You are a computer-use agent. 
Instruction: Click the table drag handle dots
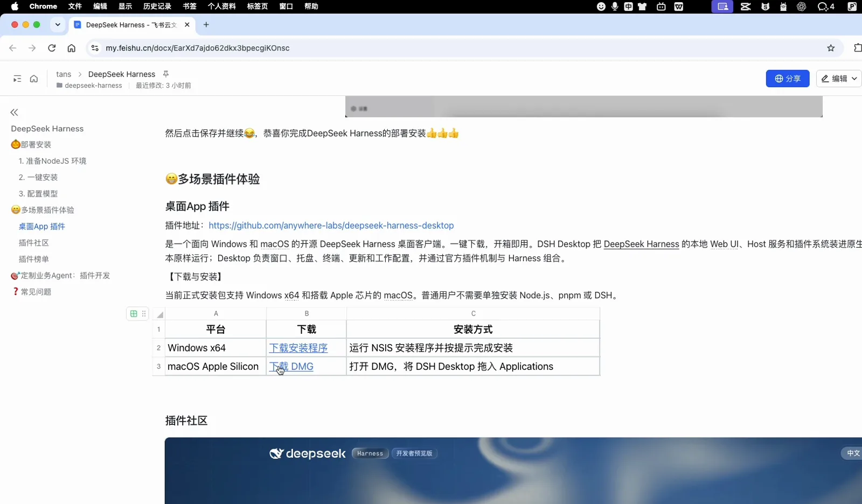coord(144,313)
